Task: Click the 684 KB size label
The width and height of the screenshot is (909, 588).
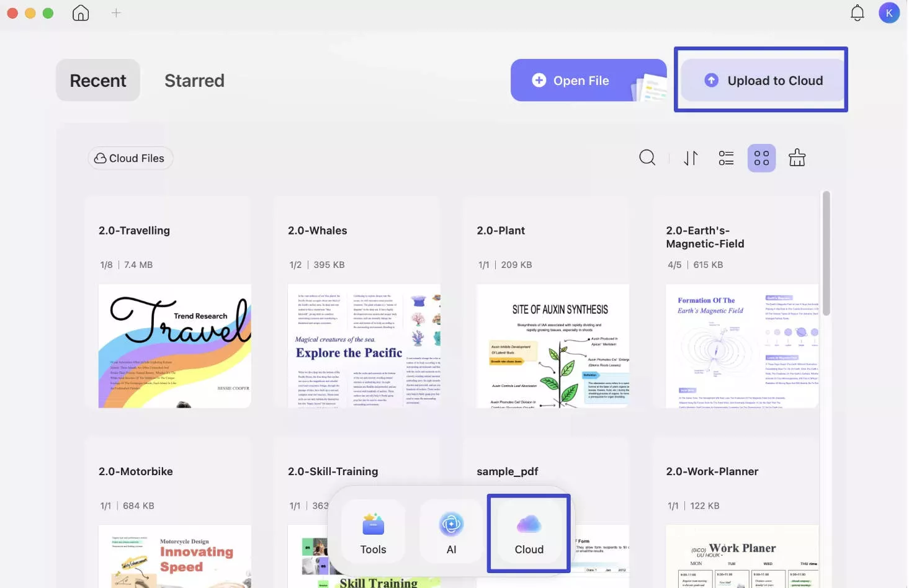Action: pyautogui.click(x=138, y=506)
